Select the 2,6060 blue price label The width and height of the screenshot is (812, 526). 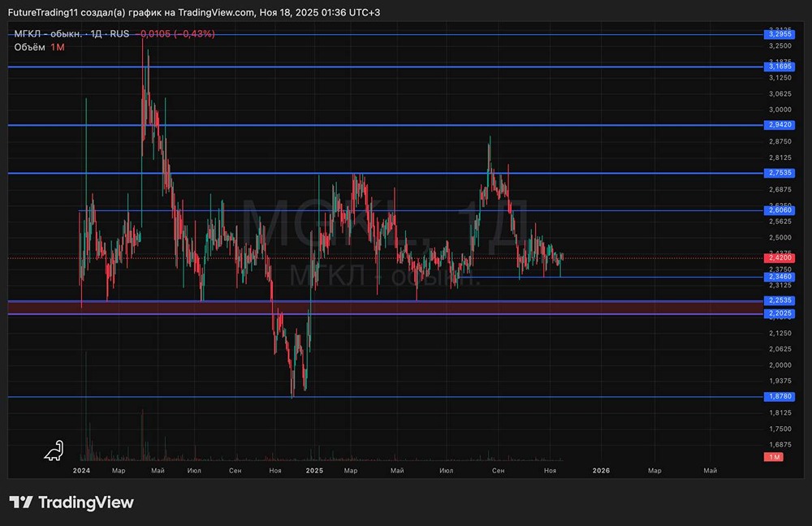[x=780, y=210]
